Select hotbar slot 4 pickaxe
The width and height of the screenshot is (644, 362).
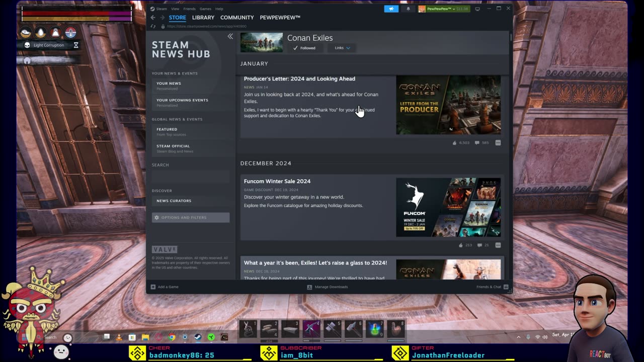tap(311, 329)
